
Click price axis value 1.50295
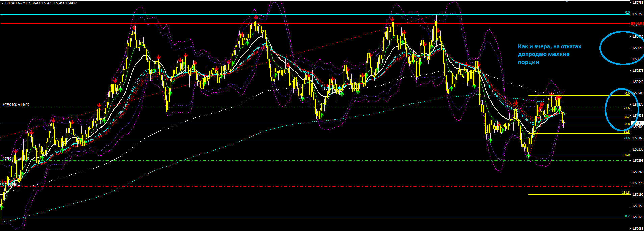pos(637,161)
